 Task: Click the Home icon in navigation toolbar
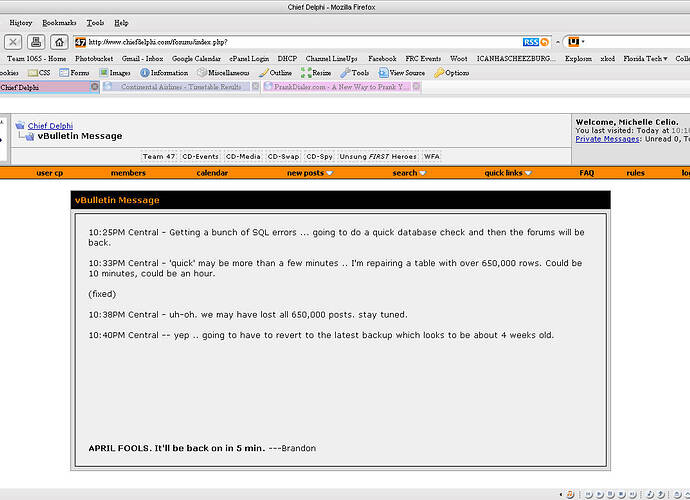59,42
